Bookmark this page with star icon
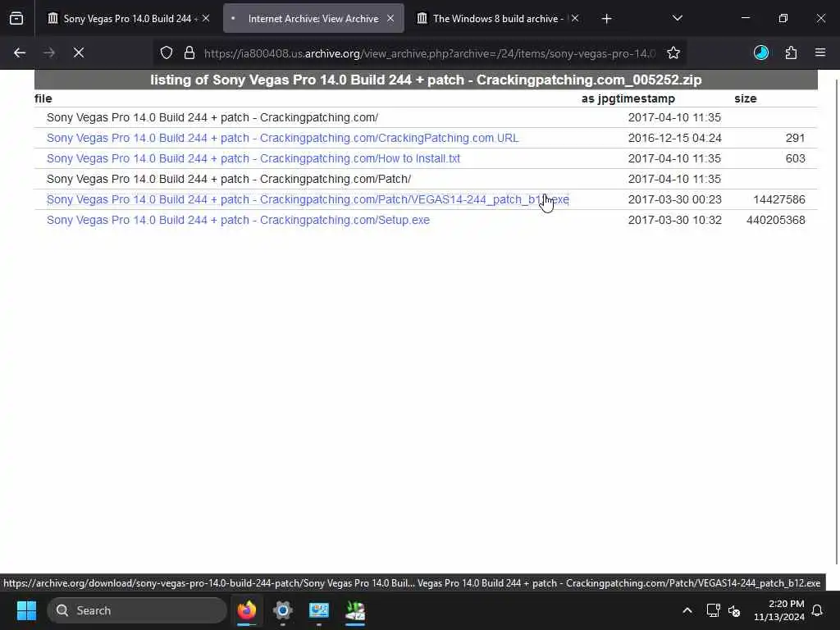 coord(673,52)
